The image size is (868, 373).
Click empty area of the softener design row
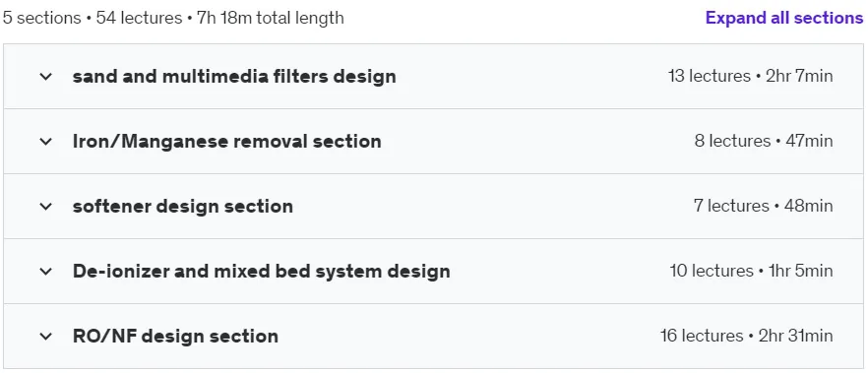pyautogui.click(x=493, y=207)
